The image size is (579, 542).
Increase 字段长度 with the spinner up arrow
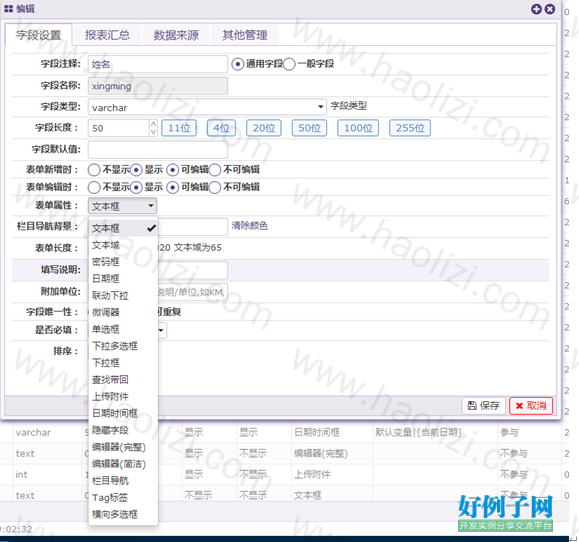pos(154,124)
